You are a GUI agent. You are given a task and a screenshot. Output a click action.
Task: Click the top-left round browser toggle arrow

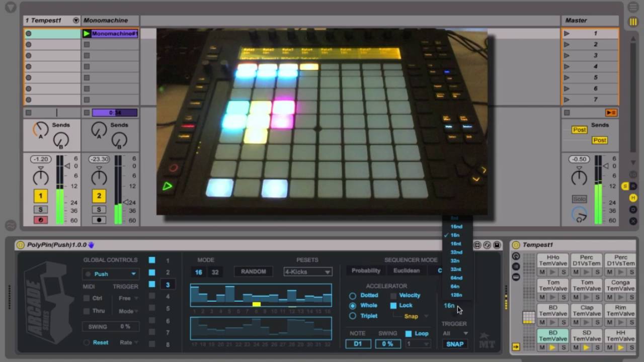click(11, 8)
